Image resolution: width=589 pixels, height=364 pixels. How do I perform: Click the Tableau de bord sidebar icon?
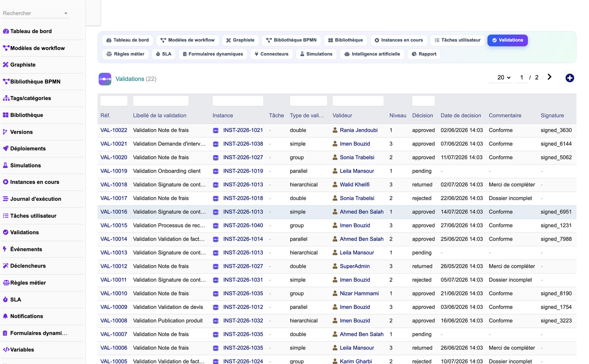point(6,31)
